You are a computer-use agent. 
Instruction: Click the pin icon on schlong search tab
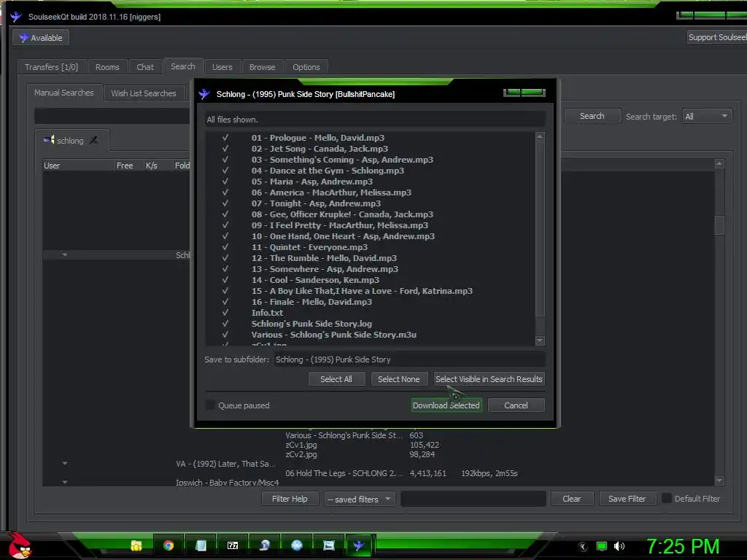[93, 140]
